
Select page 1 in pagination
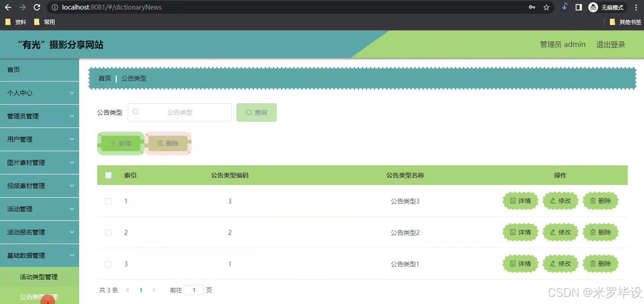coord(141,290)
